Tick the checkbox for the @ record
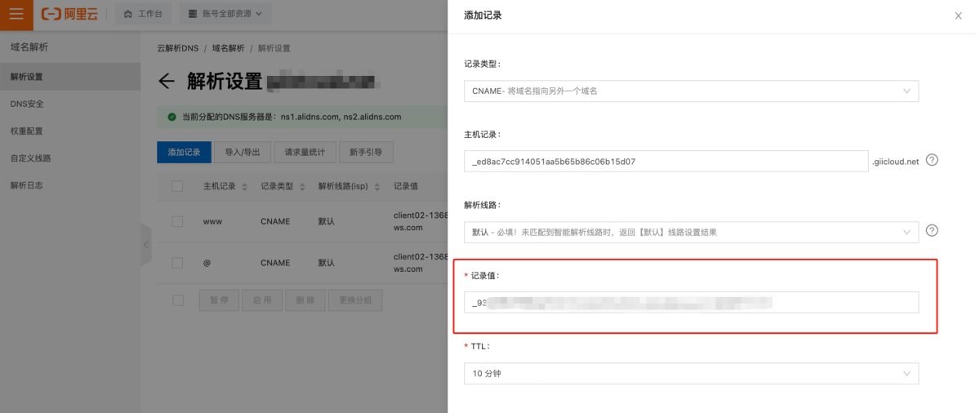 (177, 263)
